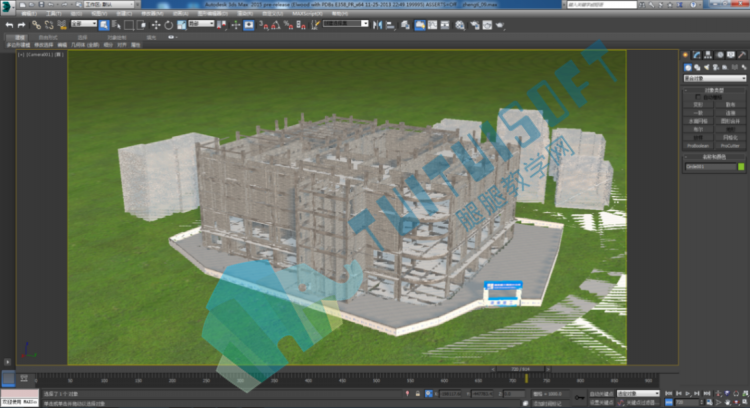Click the ProCutter button

tap(730, 146)
